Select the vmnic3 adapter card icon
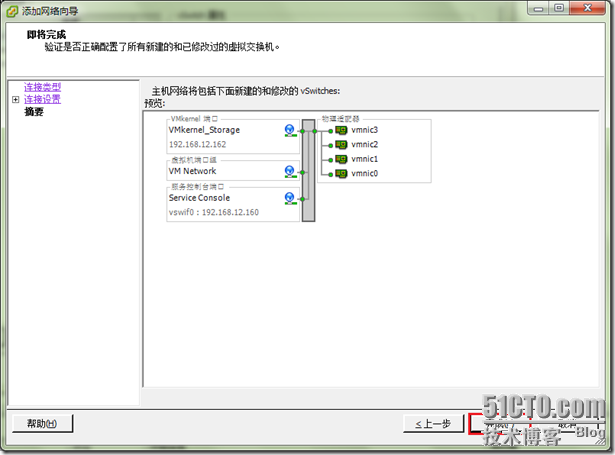The height and width of the screenshot is (455, 615). tap(341, 130)
